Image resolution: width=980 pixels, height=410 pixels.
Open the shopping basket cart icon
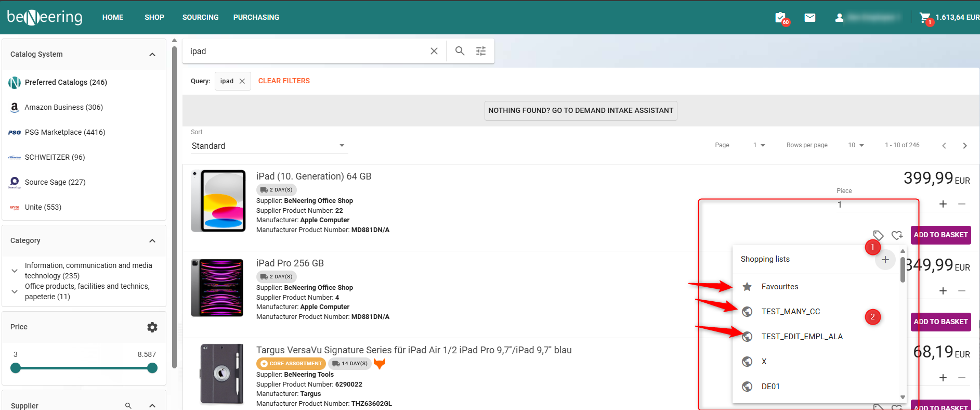[924, 18]
